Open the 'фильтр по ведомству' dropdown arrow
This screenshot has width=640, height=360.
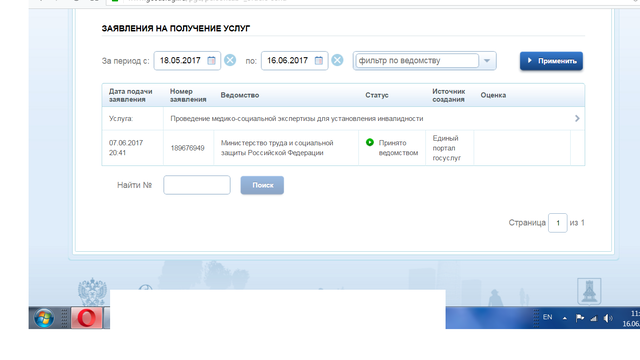pyautogui.click(x=487, y=61)
